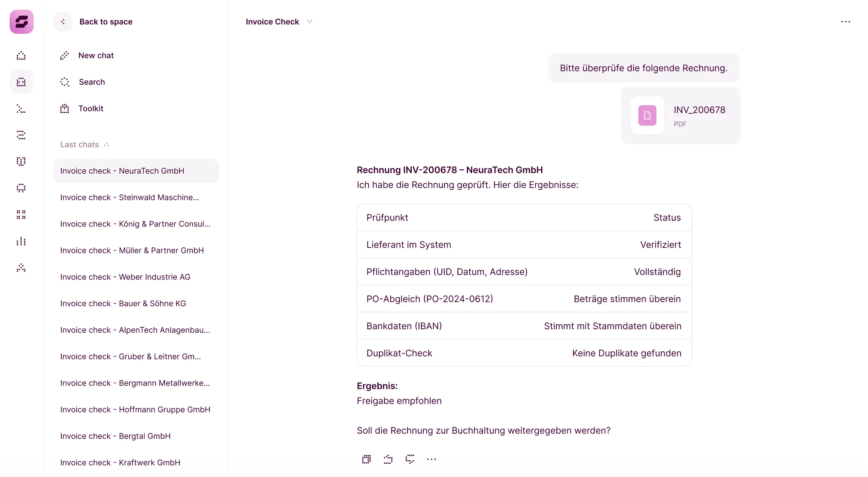Open top-right three-dot options menu

coord(845,22)
